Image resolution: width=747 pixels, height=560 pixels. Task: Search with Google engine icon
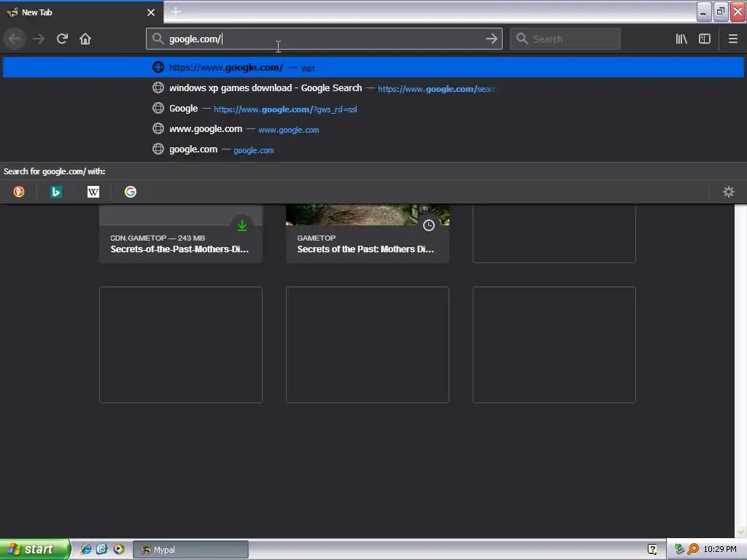coord(131,192)
